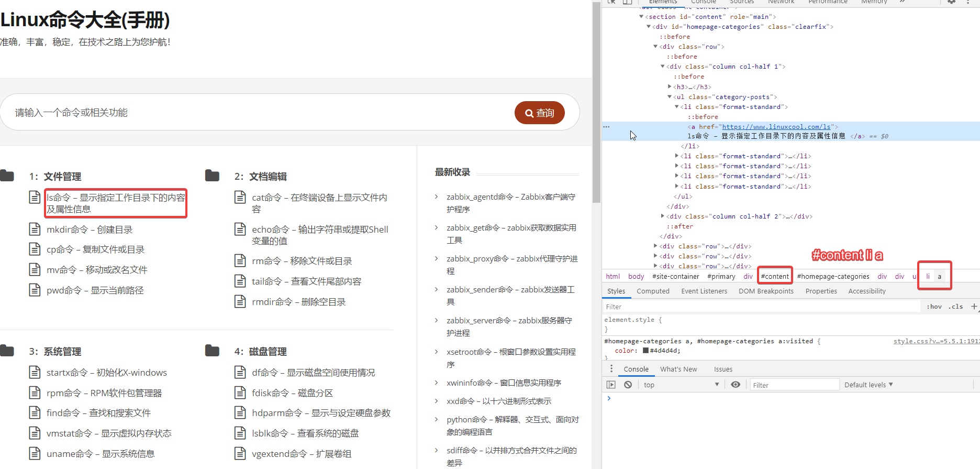This screenshot has height=469, width=980.
Task: Collapse the div column col-half 1 node
Action: click(662, 67)
